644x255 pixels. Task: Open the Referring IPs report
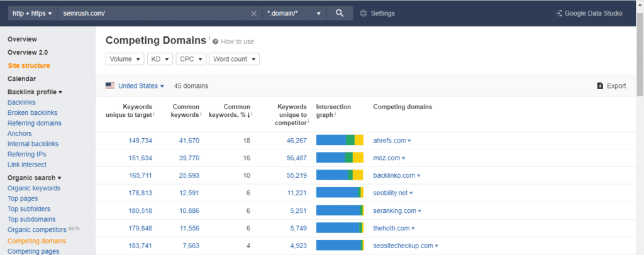(26, 154)
